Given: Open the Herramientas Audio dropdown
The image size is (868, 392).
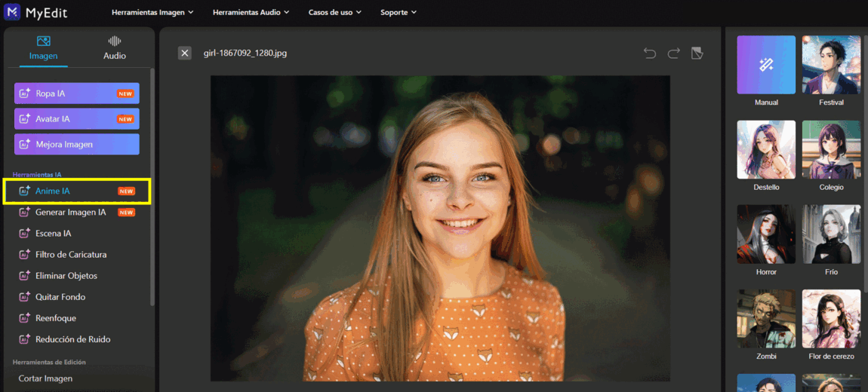Looking at the screenshot, I should (251, 12).
